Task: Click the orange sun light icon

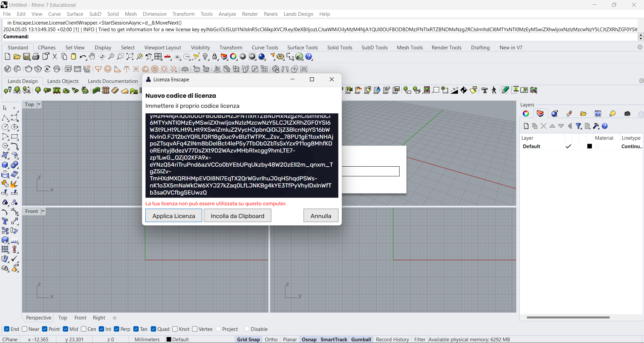Action: pyautogui.click(x=164, y=69)
